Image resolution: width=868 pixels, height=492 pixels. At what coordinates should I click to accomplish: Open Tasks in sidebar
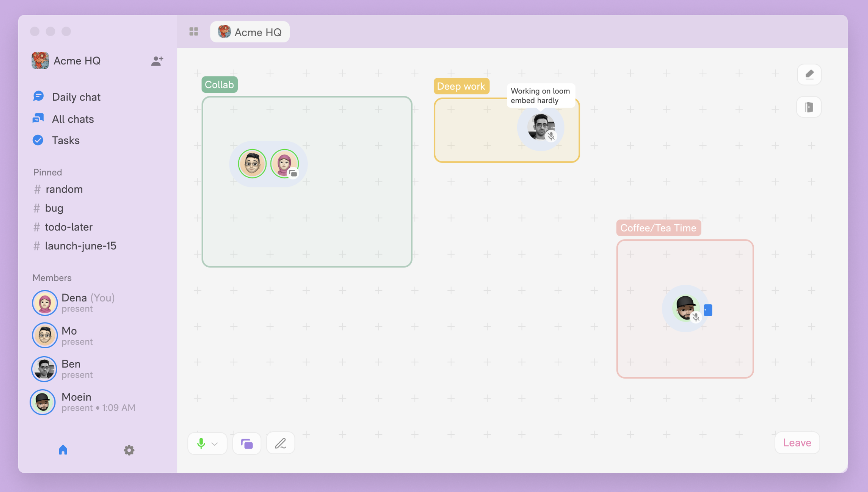coord(65,140)
